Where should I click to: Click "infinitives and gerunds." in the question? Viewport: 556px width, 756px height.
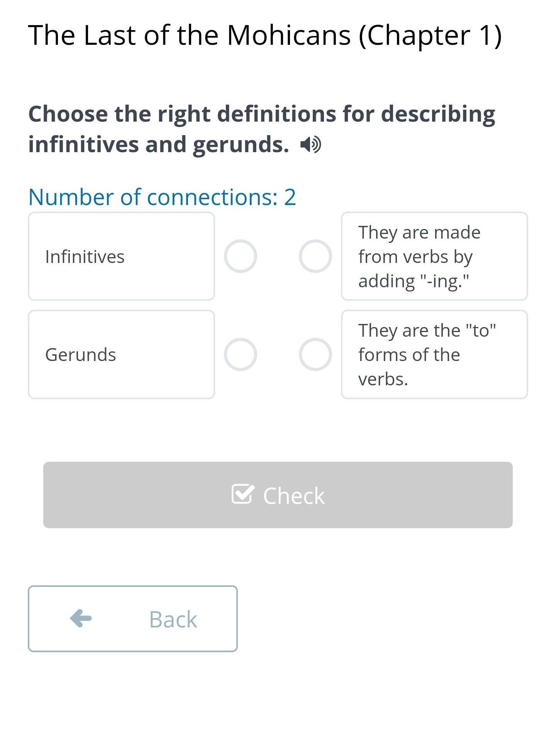point(159,145)
